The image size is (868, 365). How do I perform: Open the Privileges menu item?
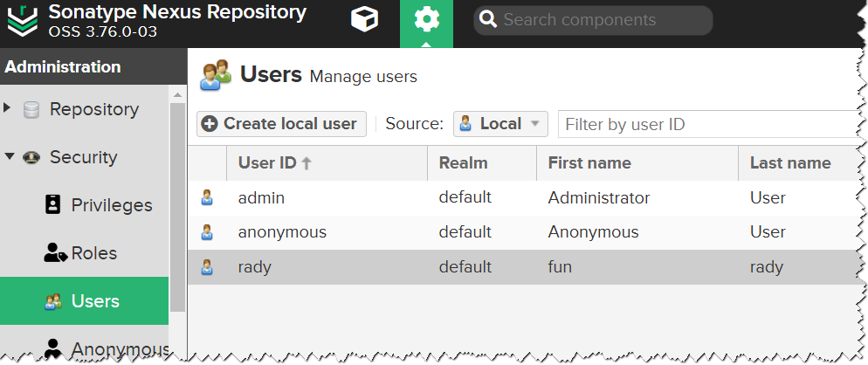click(84, 205)
